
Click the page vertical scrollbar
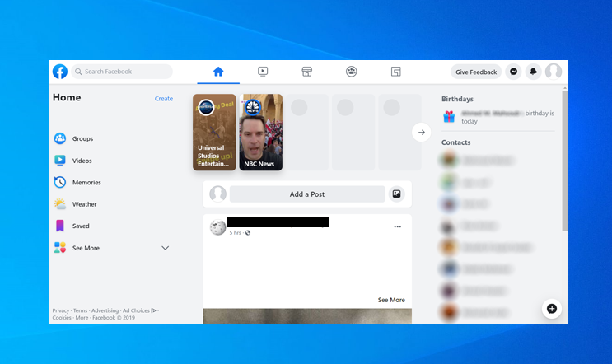(x=564, y=160)
